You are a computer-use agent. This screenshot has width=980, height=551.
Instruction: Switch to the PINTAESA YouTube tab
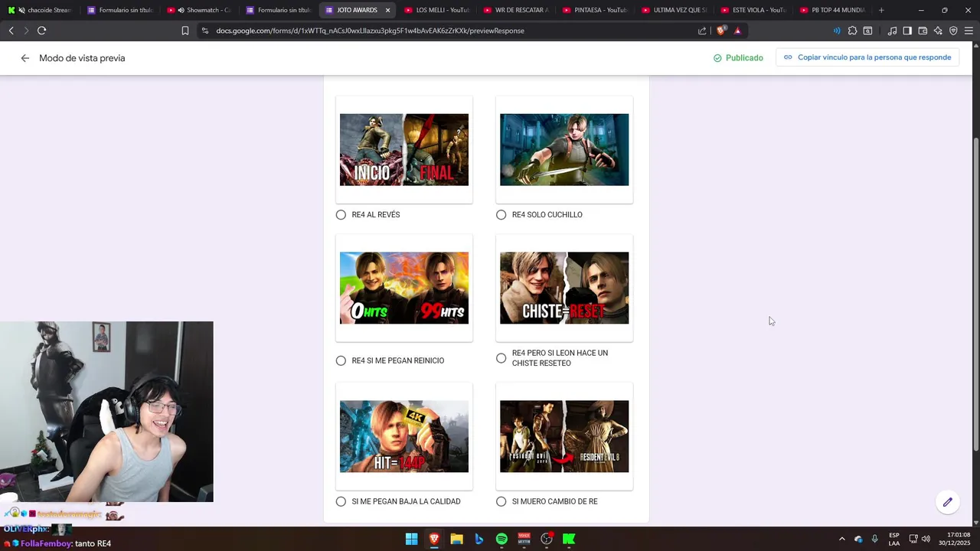(596, 10)
